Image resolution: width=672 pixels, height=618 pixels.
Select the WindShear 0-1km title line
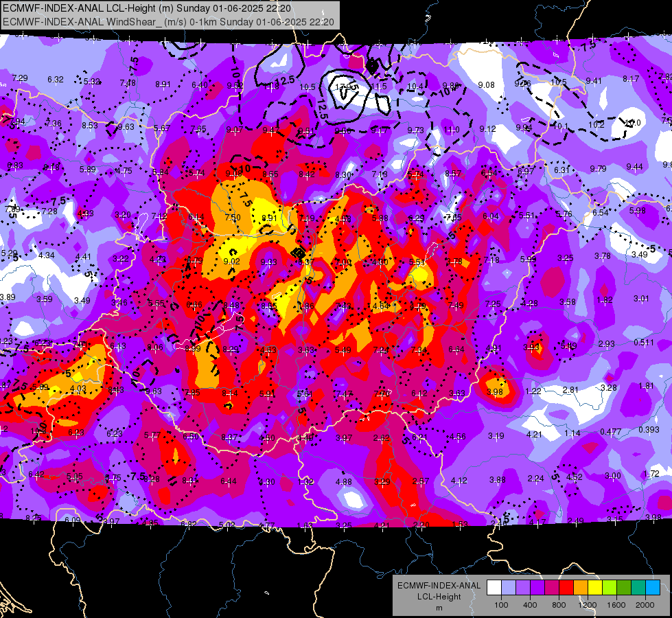pyautogui.click(x=168, y=22)
